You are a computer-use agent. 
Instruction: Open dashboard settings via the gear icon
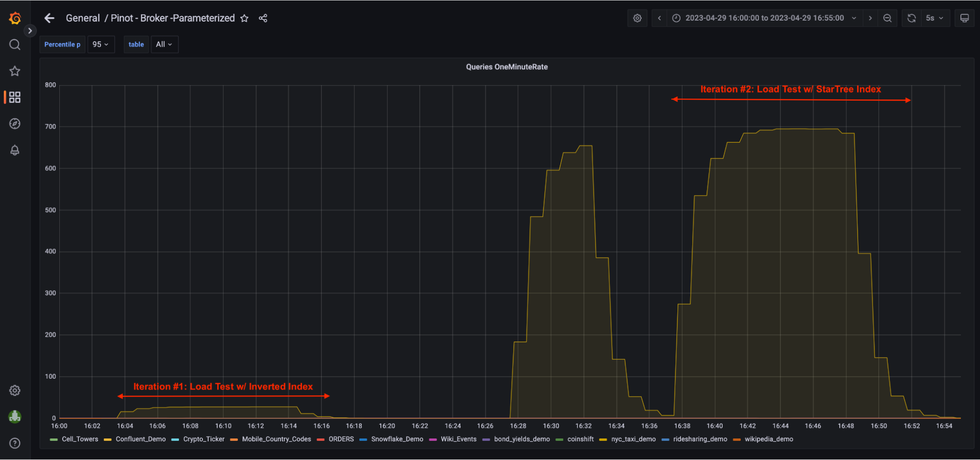point(637,18)
